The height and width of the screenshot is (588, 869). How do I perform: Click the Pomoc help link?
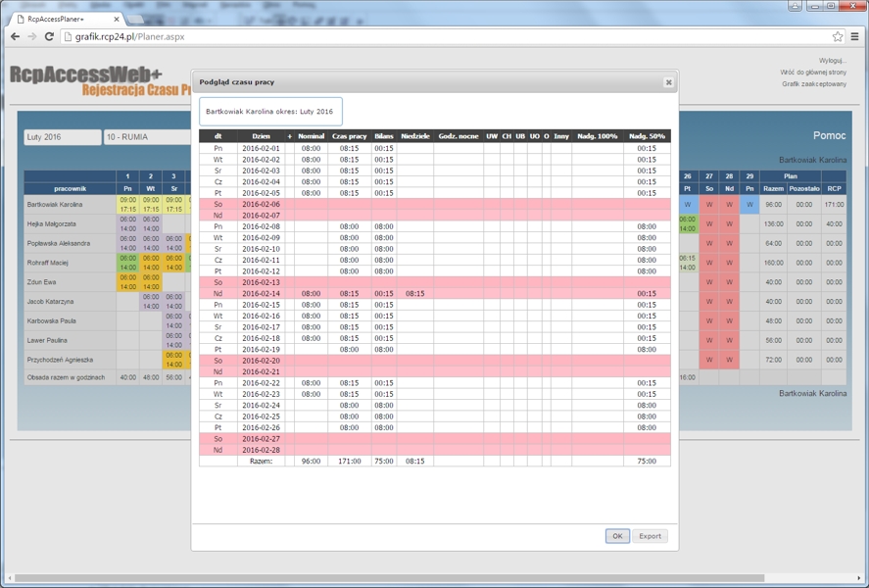click(829, 135)
